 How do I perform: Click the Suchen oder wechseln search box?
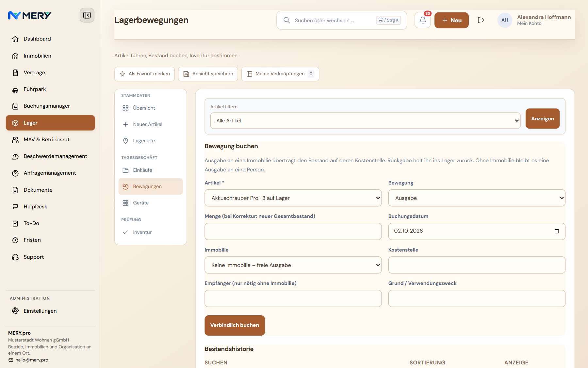coord(342,20)
